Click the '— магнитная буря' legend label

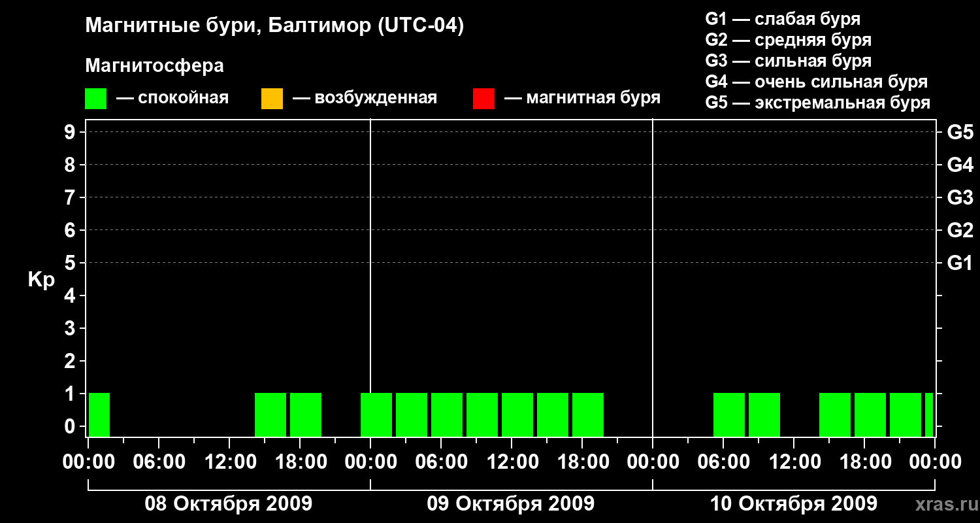582,99
